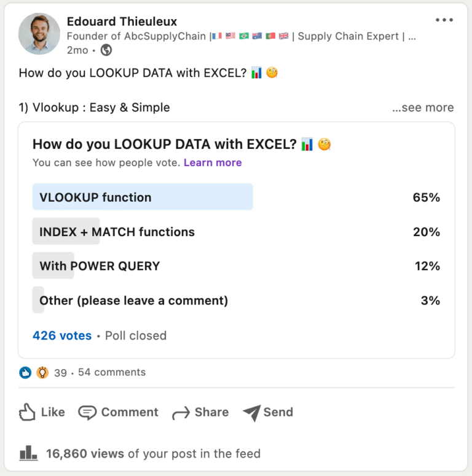
Task: Open the three-dot post options menu
Action: (444, 20)
